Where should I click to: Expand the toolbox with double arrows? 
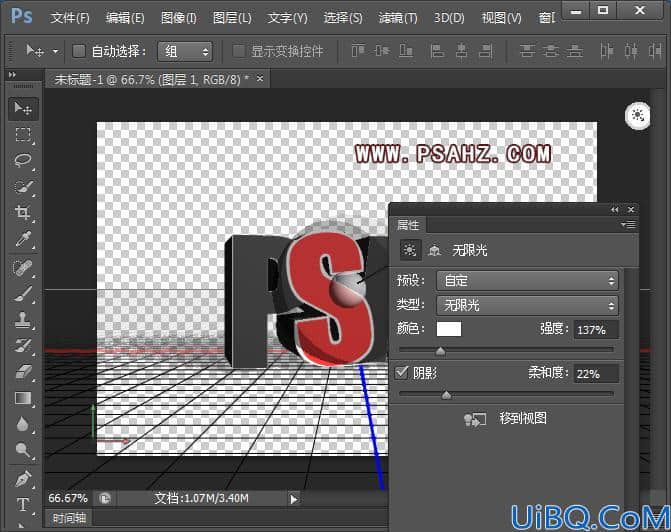tap(12, 75)
